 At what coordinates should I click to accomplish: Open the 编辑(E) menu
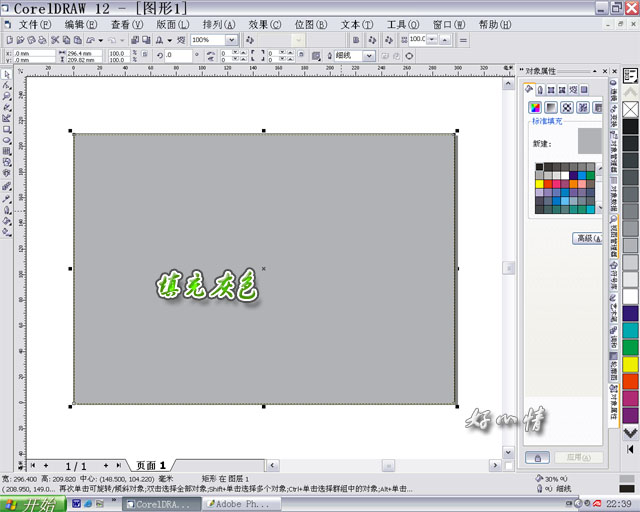81,25
